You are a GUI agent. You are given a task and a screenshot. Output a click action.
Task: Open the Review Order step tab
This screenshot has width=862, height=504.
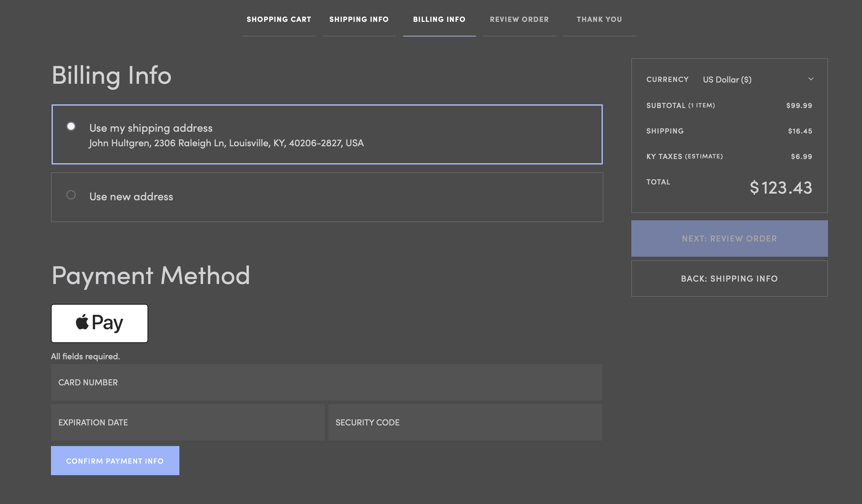pos(519,19)
